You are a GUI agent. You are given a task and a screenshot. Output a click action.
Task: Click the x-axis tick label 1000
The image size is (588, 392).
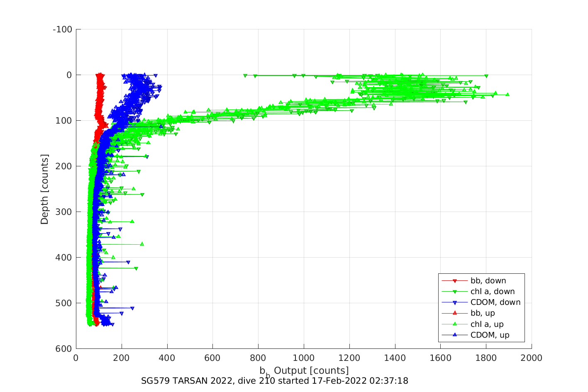304,358
